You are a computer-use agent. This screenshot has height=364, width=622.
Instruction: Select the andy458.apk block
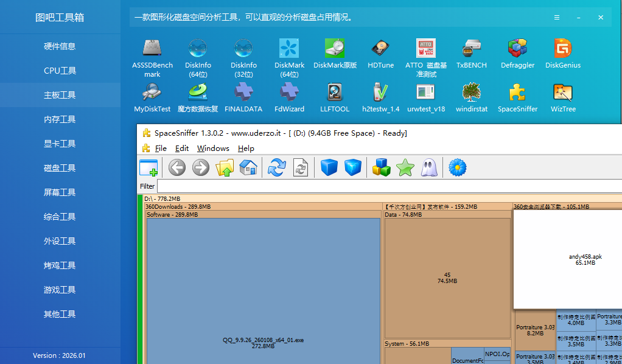(567, 260)
